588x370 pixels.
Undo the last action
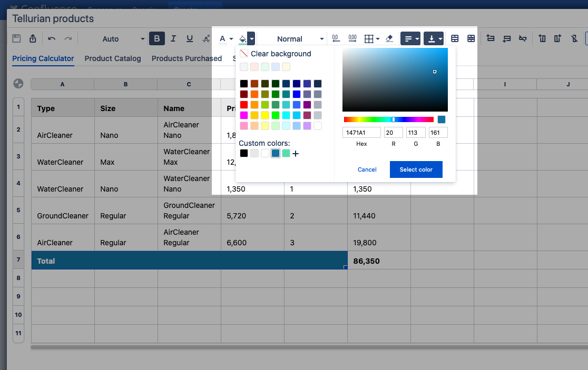click(52, 38)
